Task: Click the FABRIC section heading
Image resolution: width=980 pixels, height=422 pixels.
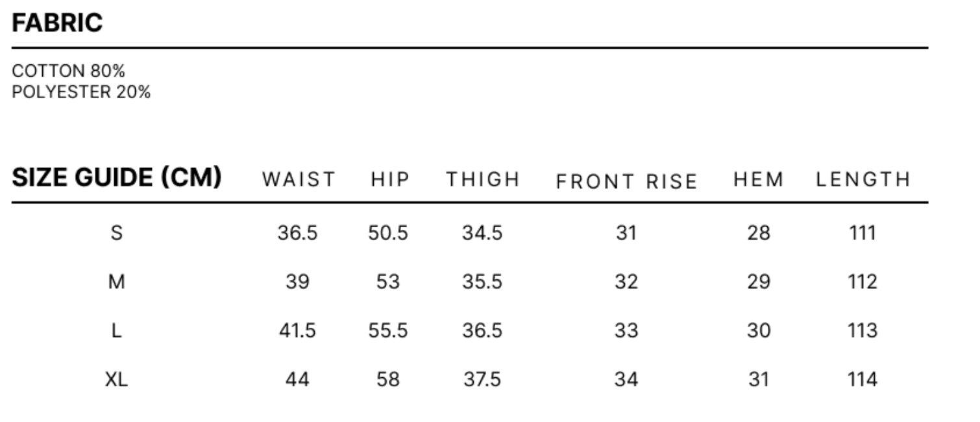Action: 57,23
